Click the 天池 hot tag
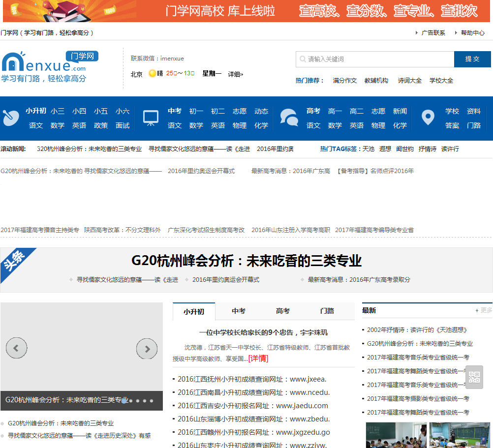The image size is (493, 448). [369, 149]
